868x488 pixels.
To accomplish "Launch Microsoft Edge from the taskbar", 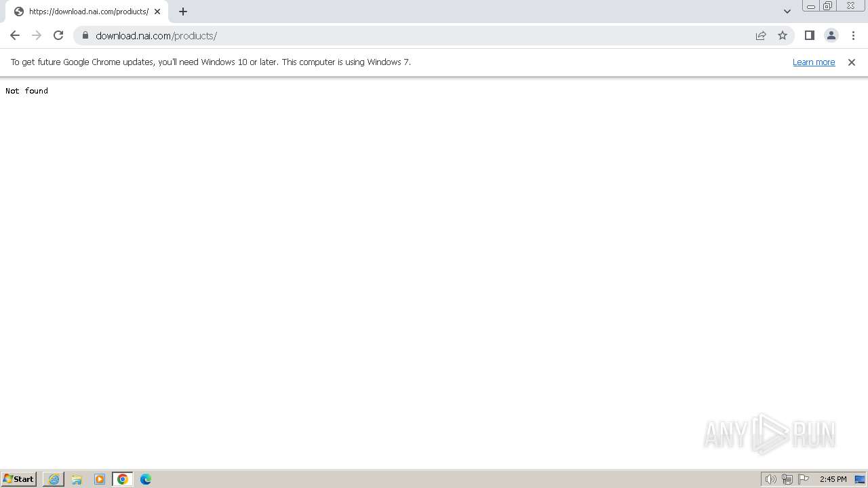I will (x=146, y=479).
